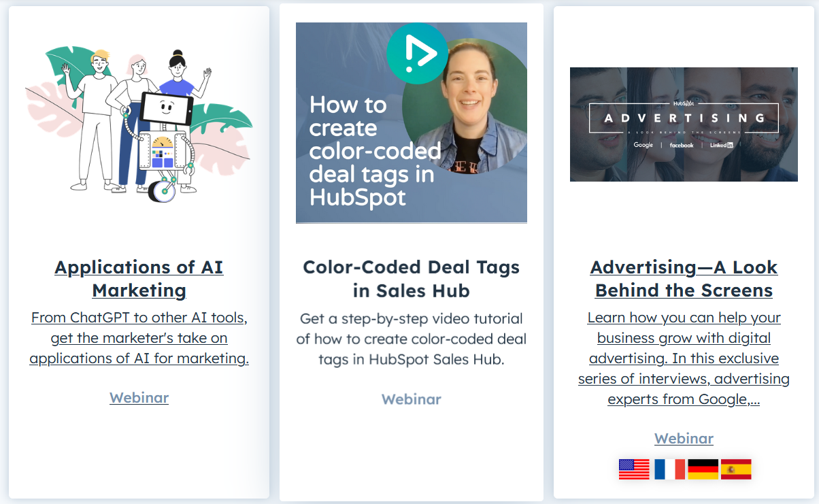The width and height of the screenshot is (819, 504).
Task: Open Advertising—A Look Behind the Screens title
Action: pos(684,279)
